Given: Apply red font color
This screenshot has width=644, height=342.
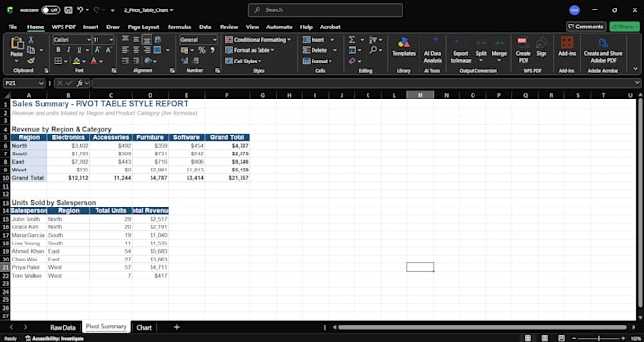Looking at the screenshot, I should (x=94, y=61).
